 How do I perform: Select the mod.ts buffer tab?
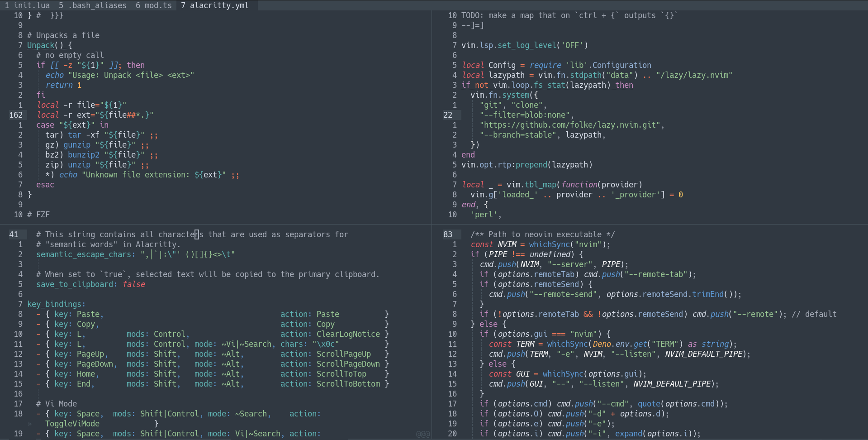pyautogui.click(x=154, y=5)
